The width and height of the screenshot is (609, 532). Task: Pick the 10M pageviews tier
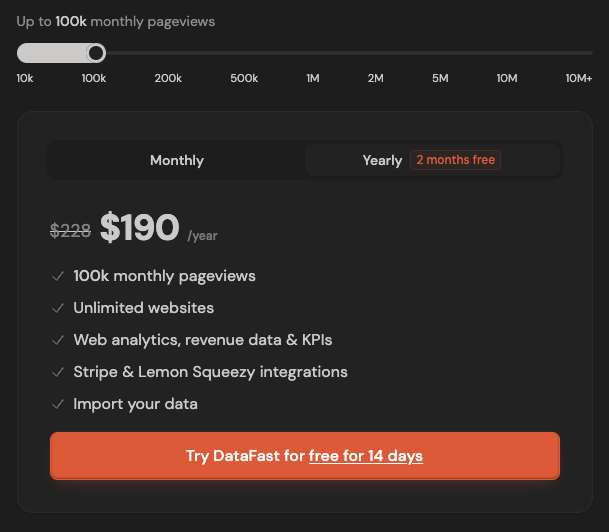(507, 78)
